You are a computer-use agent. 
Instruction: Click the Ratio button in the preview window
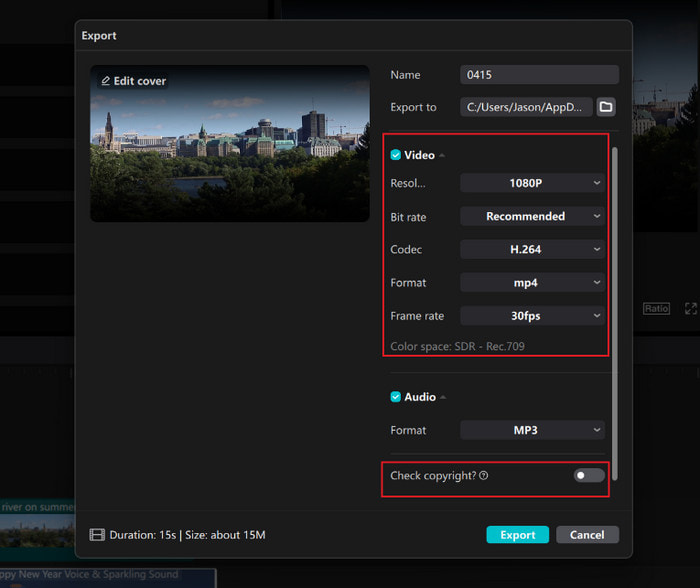[x=656, y=309]
